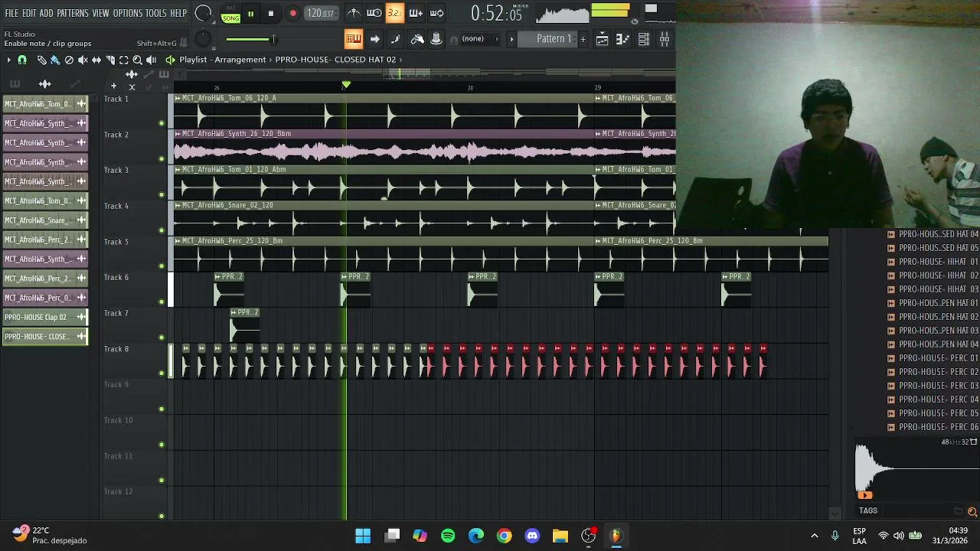Screen dimensions: 980x551
Task: Click the step editing arrow icon
Action: (x=374, y=39)
